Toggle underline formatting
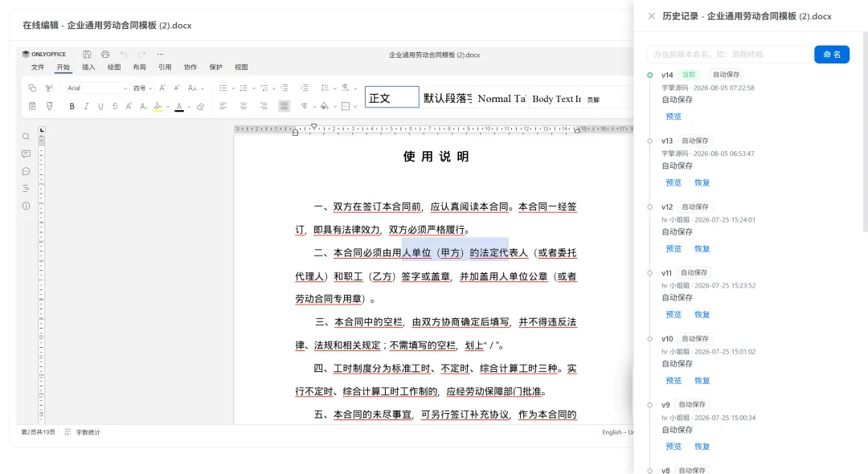Screen dimensions: 868x474 [100, 106]
